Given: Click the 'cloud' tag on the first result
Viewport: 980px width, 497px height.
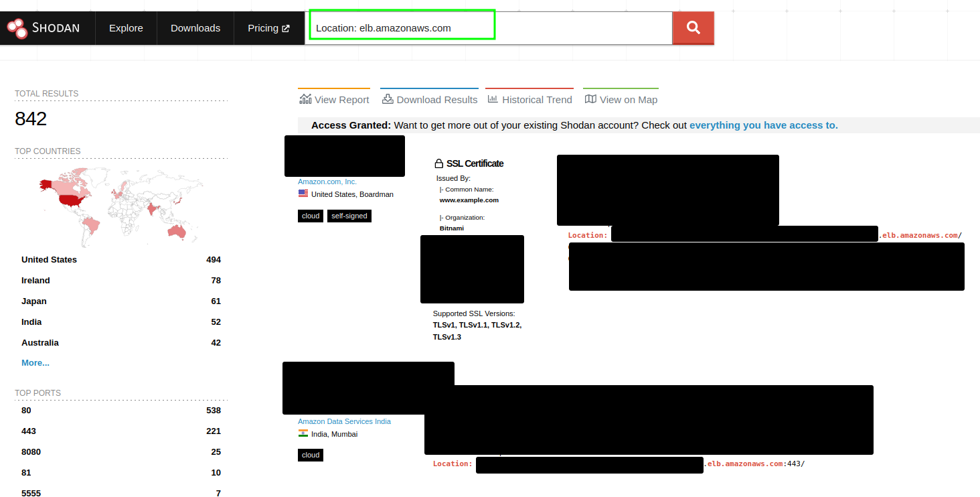Looking at the screenshot, I should point(310,215).
